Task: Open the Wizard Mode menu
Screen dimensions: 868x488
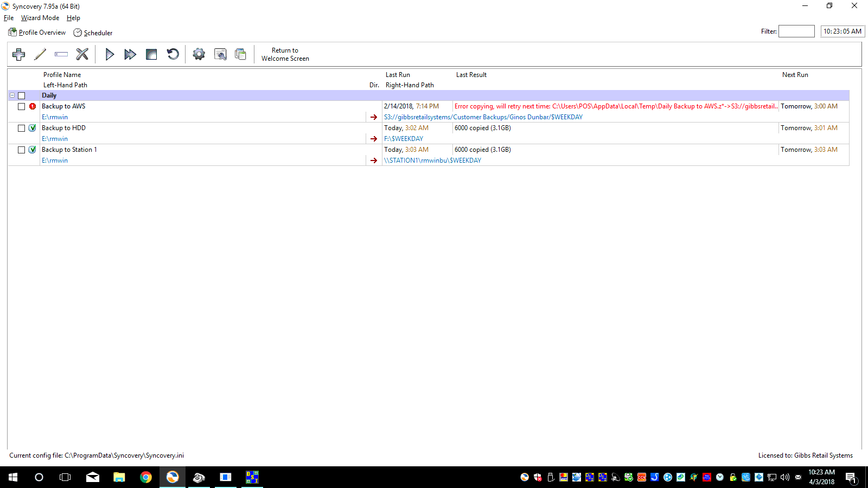Action: tap(40, 18)
